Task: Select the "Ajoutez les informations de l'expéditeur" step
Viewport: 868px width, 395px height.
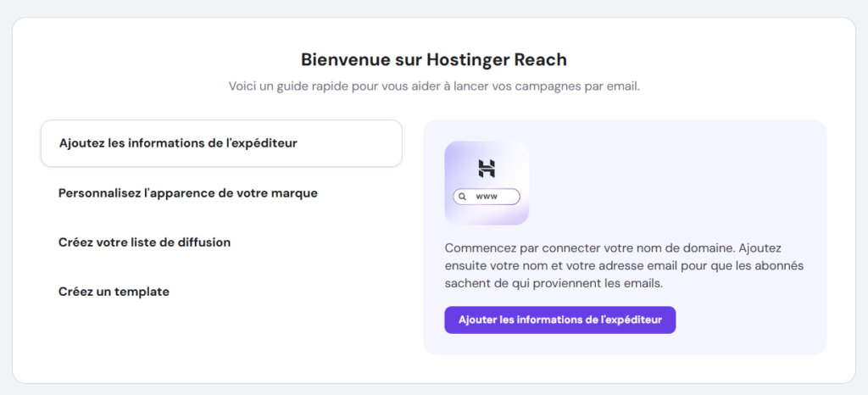Action: (220, 143)
